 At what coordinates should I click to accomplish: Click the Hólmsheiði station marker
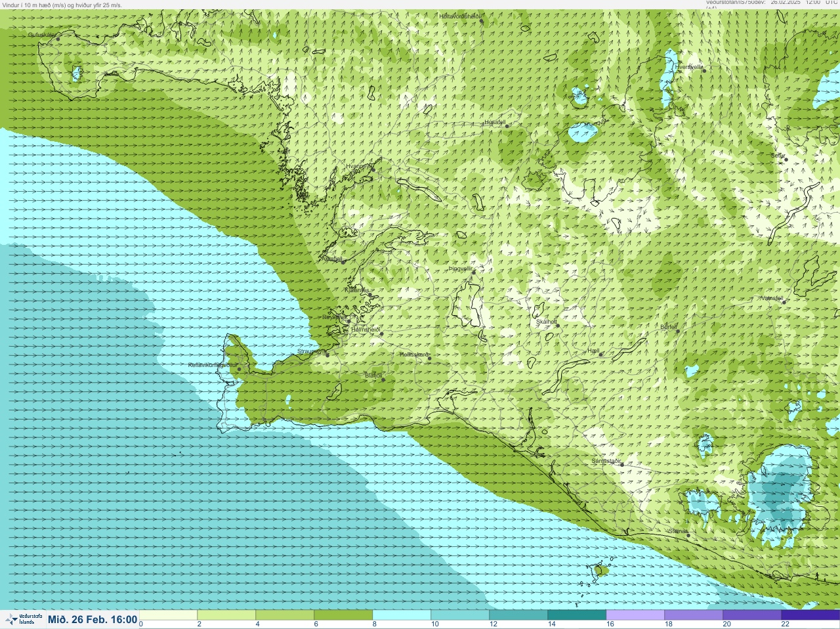(381, 334)
